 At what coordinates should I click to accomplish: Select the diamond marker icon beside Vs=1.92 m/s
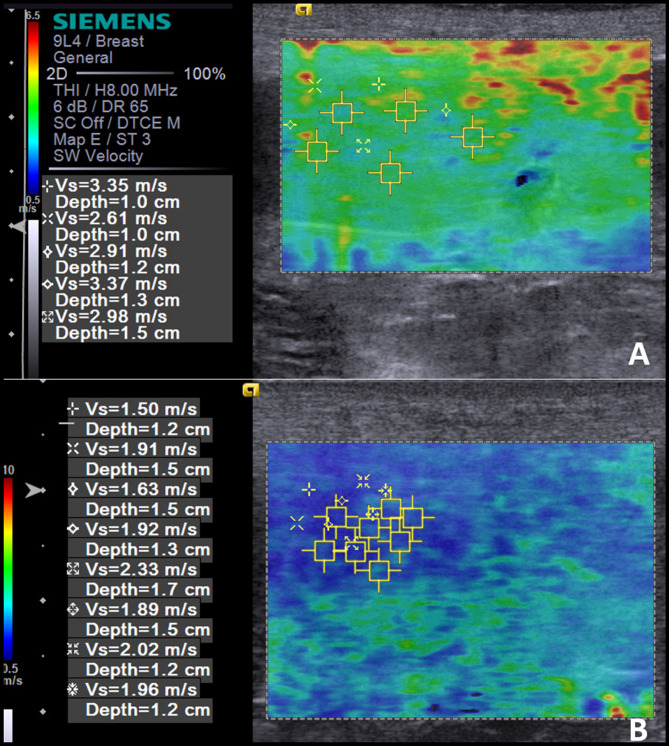[x=73, y=529]
